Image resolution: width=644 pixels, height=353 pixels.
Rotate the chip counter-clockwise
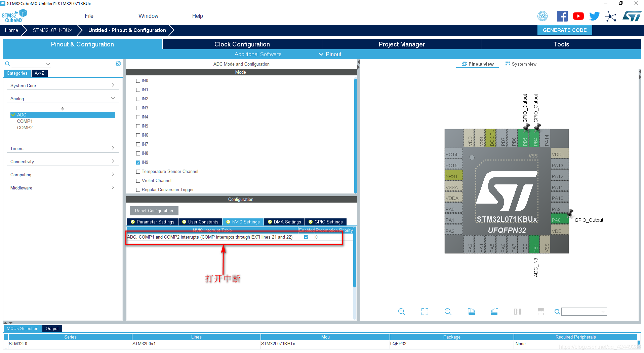click(x=494, y=312)
